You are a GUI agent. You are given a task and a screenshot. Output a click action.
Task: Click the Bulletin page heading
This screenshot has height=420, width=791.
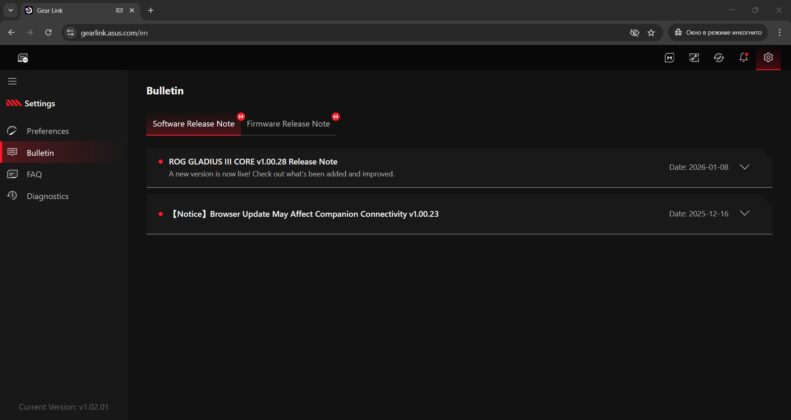(165, 91)
